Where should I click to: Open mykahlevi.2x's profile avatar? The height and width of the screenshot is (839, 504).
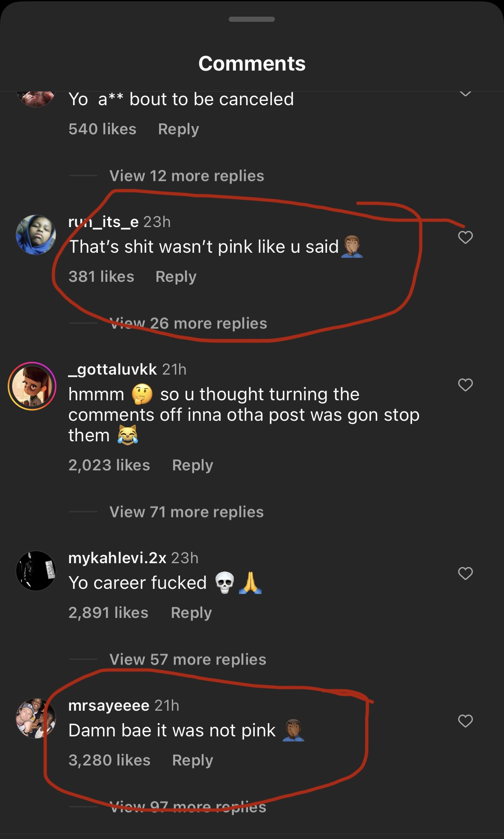point(36,571)
